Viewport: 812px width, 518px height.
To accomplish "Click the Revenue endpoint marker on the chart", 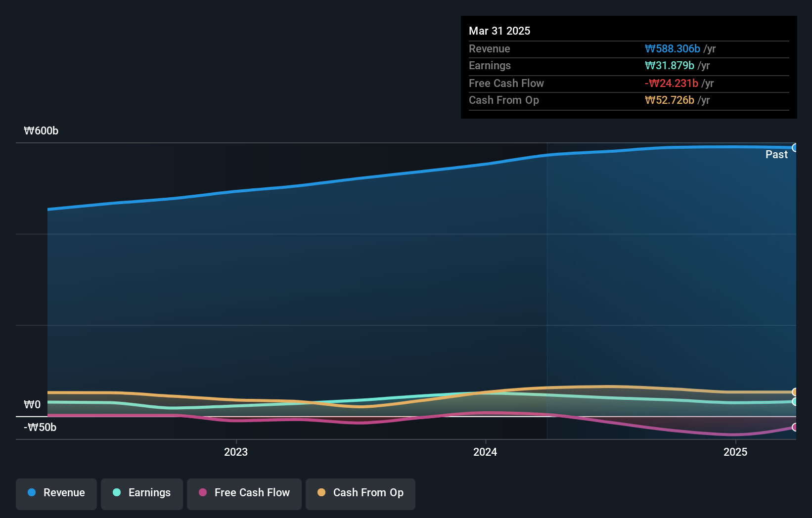I will point(796,147).
